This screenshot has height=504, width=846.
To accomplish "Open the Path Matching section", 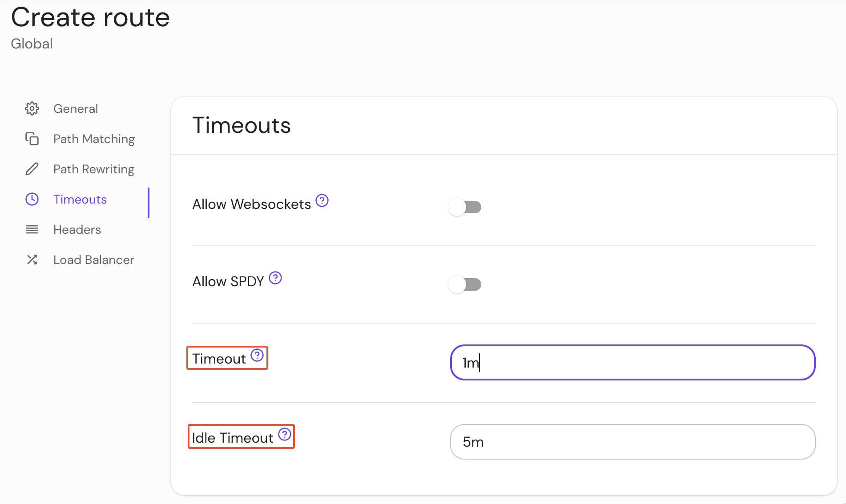I will click(x=93, y=139).
